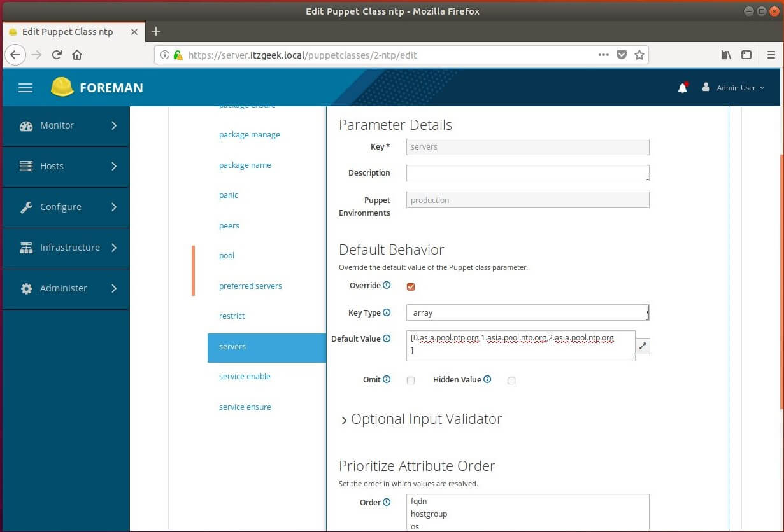The height and width of the screenshot is (532, 784).
Task: Click the site information icon in address bar
Action: tap(165, 55)
